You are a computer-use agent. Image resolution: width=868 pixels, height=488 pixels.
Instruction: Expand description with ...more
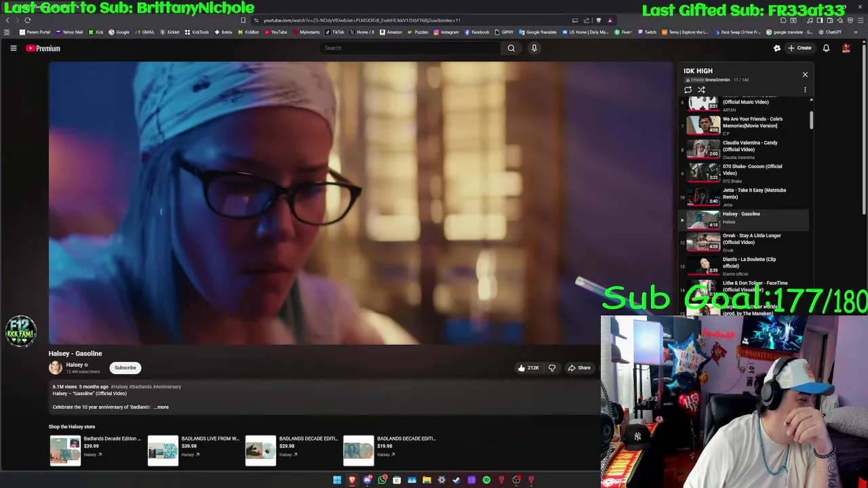[x=161, y=407]
